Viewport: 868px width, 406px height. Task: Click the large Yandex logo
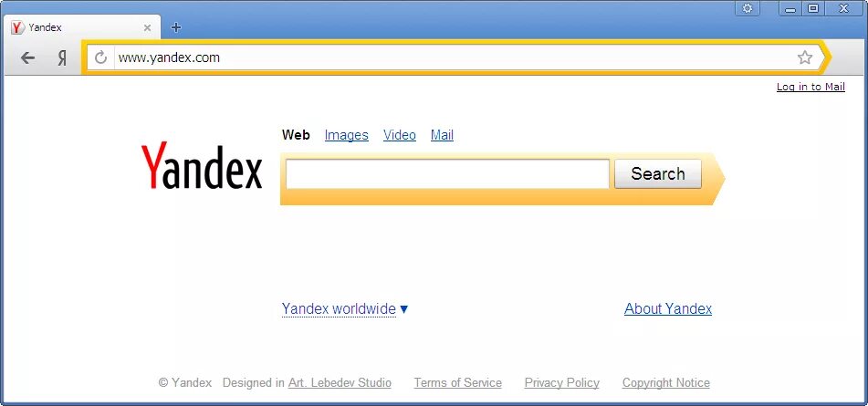coord(202,165)
